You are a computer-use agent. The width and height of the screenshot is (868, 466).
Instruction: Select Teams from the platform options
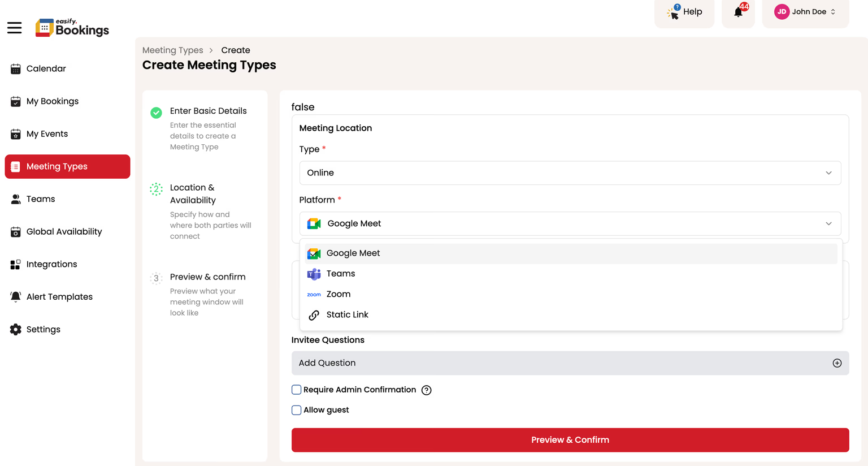pos(571,274)
